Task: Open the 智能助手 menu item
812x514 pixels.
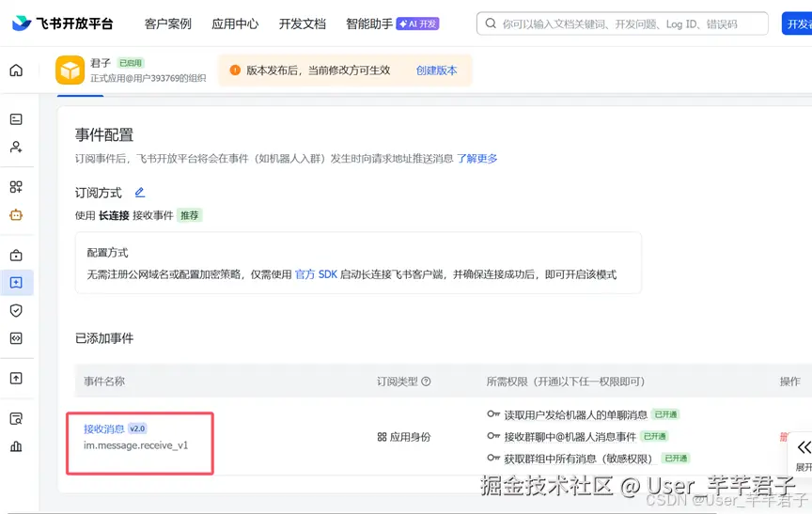Action: [369, 23]
